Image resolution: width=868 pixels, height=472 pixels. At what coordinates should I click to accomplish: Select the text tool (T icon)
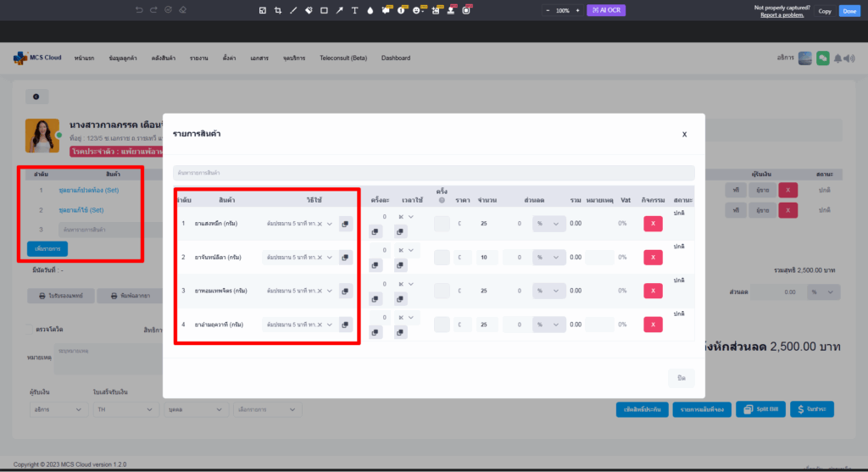[x=354, y=10]
